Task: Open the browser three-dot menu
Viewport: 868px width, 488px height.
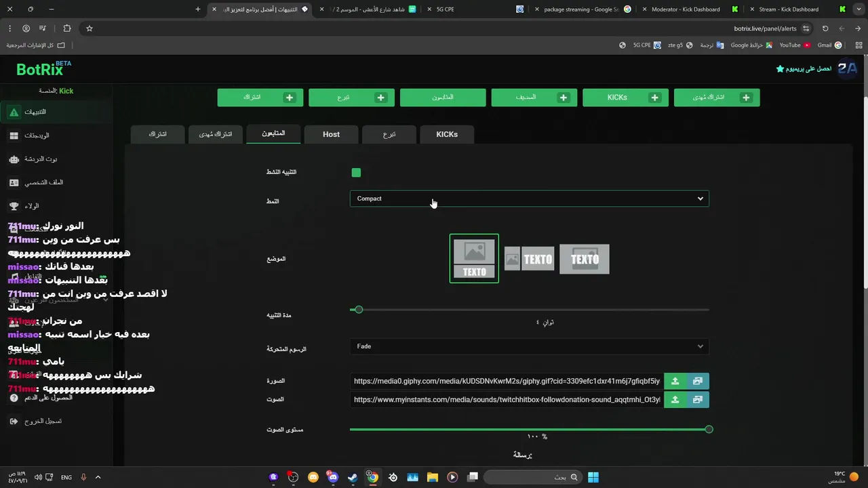Action: pyautogui.click(x=9, y=28)
